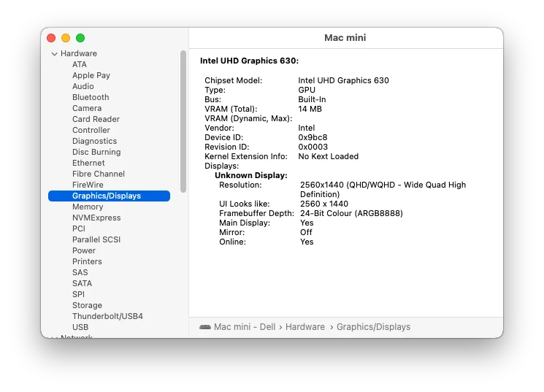The height and width of the screenshot is (392, 544).
Task: Open the Apple Pay entry
Action: [x=91, y=75]
